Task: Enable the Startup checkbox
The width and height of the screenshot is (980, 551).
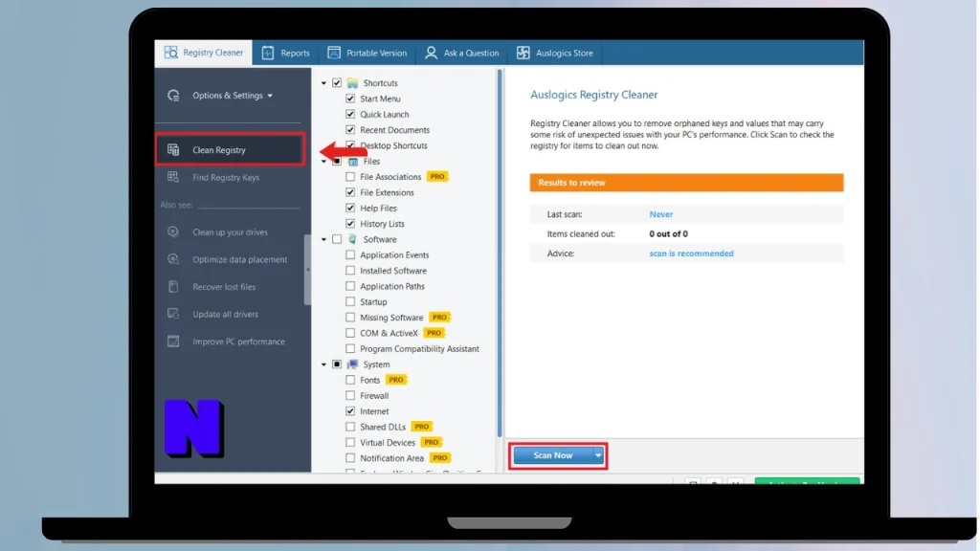Action: tap(350, 301)
